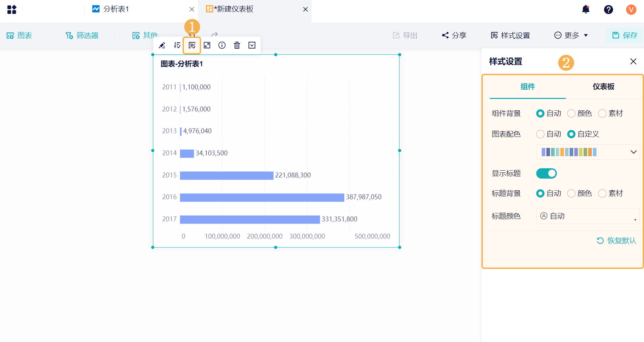
Task: Open notifications bell icon
Action: click(x=586, y=9)
